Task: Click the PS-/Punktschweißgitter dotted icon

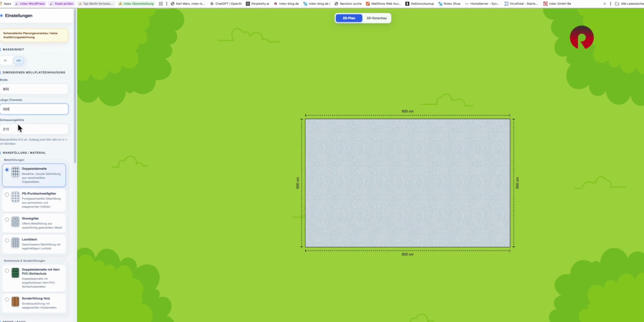Action: (x=15, y=197)
